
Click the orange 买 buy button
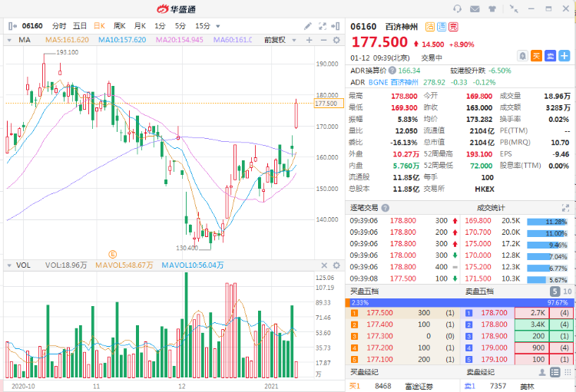point(536,56)
